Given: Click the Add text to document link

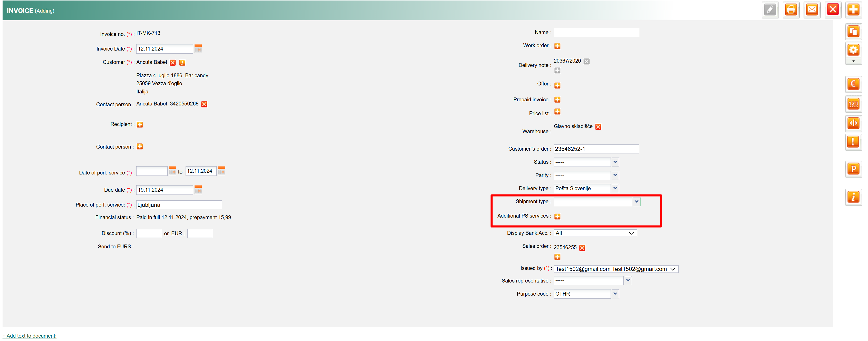Looking at the screenshot, I should (x=30, y=336).
